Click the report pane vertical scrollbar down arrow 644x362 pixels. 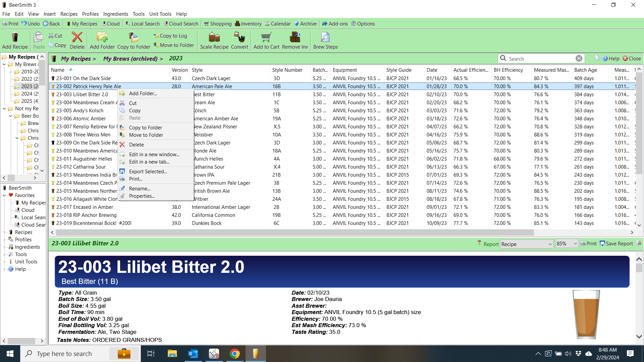tap(639, 337)
